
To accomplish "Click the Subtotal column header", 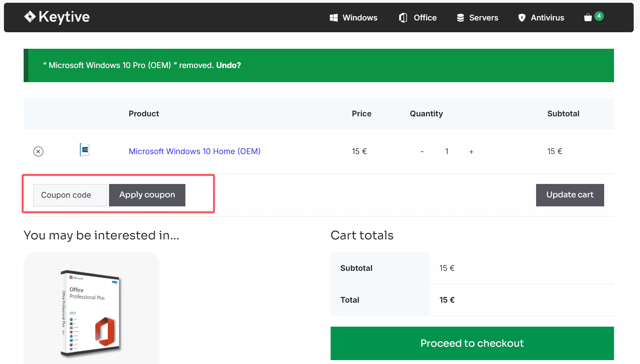I will click(x=563, y=114).
